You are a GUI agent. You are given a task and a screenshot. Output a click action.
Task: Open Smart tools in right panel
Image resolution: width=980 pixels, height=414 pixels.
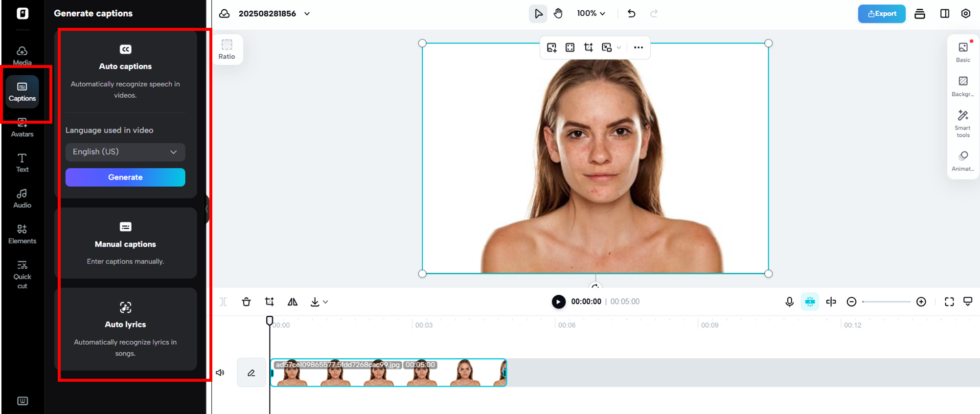pyautogui.click(x=962, y=123)
